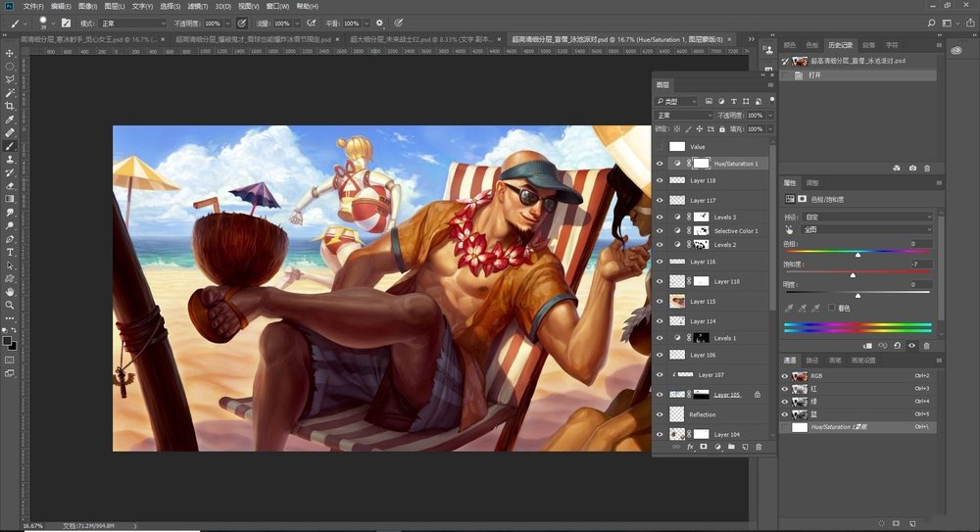Image resolution: width=980 pixels, height=532 pixels.
Task: Select the Move tool
Action: pos(10,53)
